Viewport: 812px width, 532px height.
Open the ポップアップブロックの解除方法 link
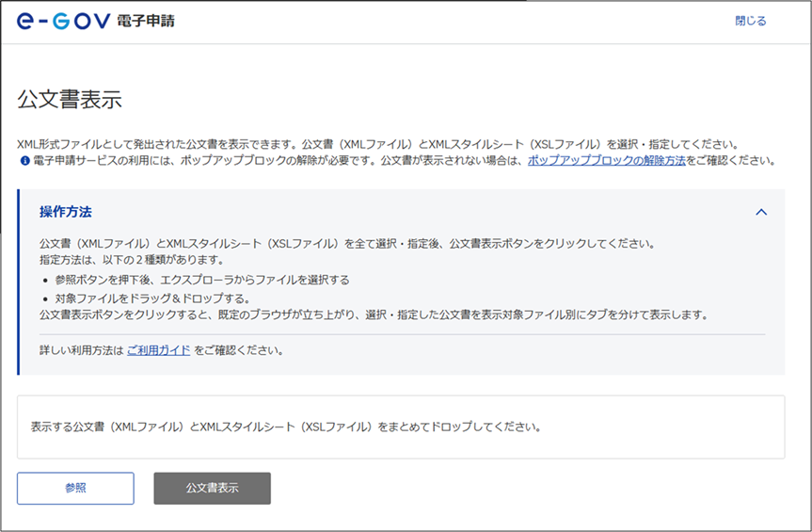tap(606, 161)
